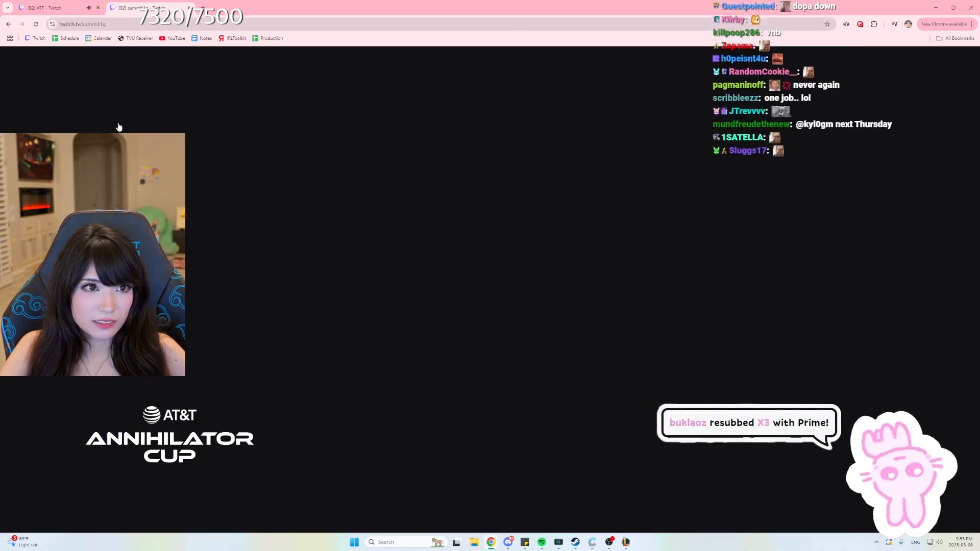The height and width of the screenshot is (551, 980).
Task: Open the Calendar bookmark
Action: tap(99, 38)
